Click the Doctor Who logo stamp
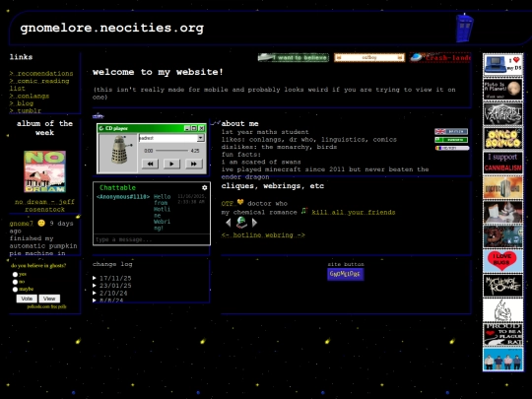The width and height of the screenshot is (532, 399). coord(502,187)
